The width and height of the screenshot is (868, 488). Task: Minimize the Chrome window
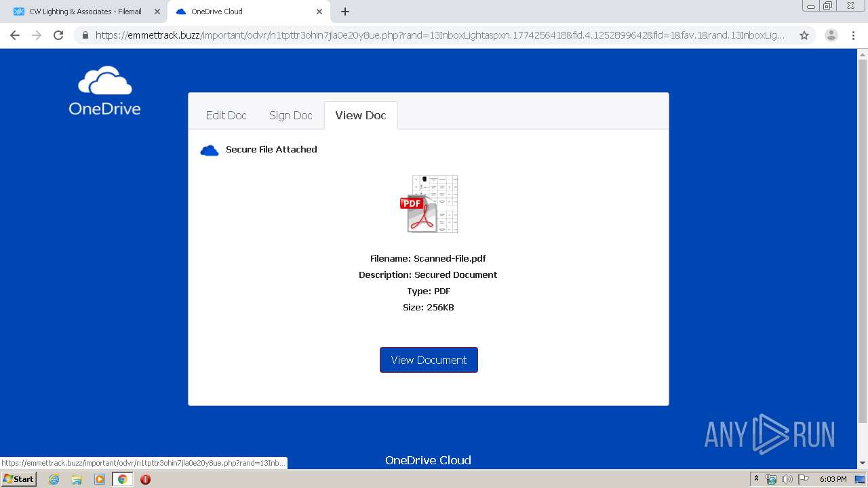810,6
